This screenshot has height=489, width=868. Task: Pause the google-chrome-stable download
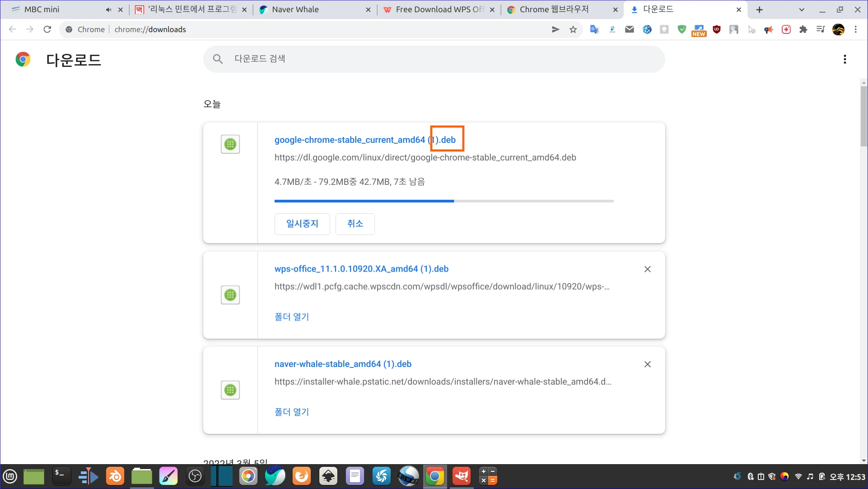pos(302,224)
